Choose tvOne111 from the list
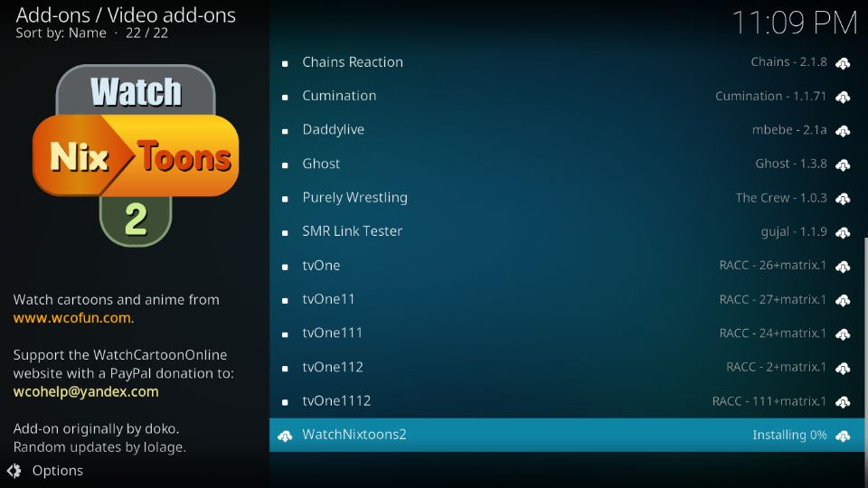Screen dimensions: 868x488 [567, 333]
